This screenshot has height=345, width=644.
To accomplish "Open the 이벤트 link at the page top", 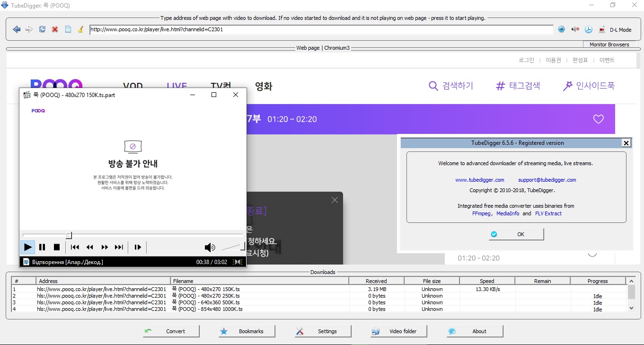I will [607, 60].
